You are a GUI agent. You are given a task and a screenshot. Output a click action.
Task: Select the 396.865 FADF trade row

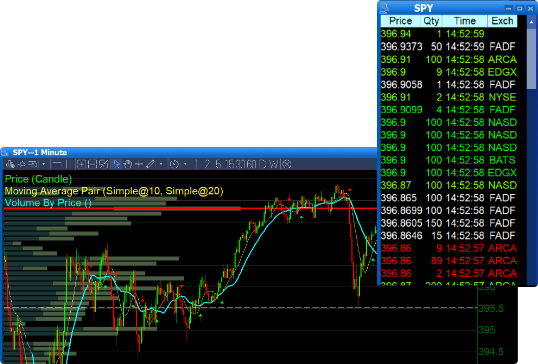coord(449,198)
